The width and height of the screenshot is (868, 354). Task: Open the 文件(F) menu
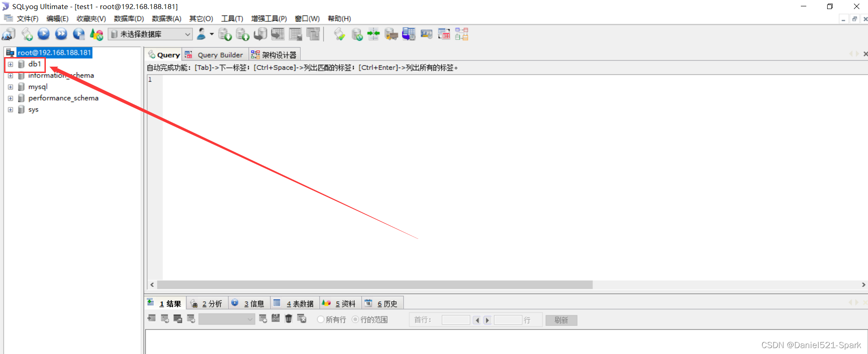(x=27, y=19)
